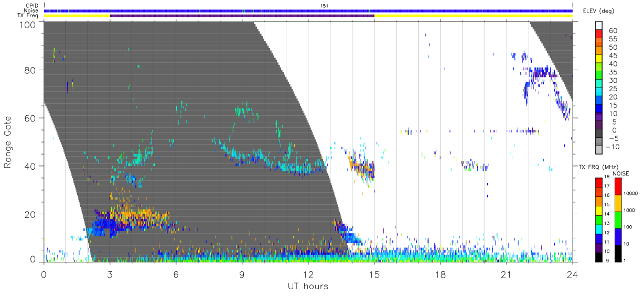Click the red swatch in the ELEV colorbar
644x297 pixels.
pos(599,34)
